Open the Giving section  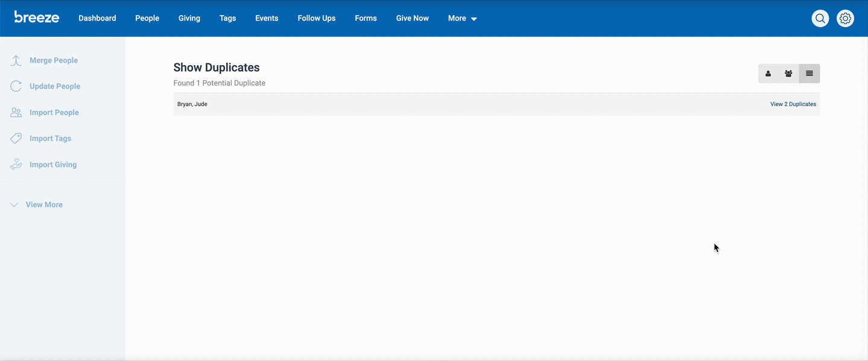[x=189, y=18]
